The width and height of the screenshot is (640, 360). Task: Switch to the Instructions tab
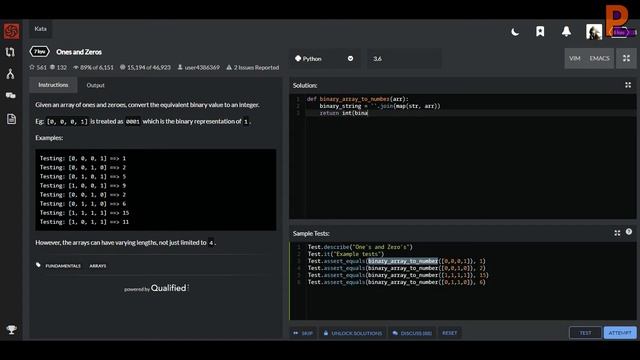pos(53,85)
